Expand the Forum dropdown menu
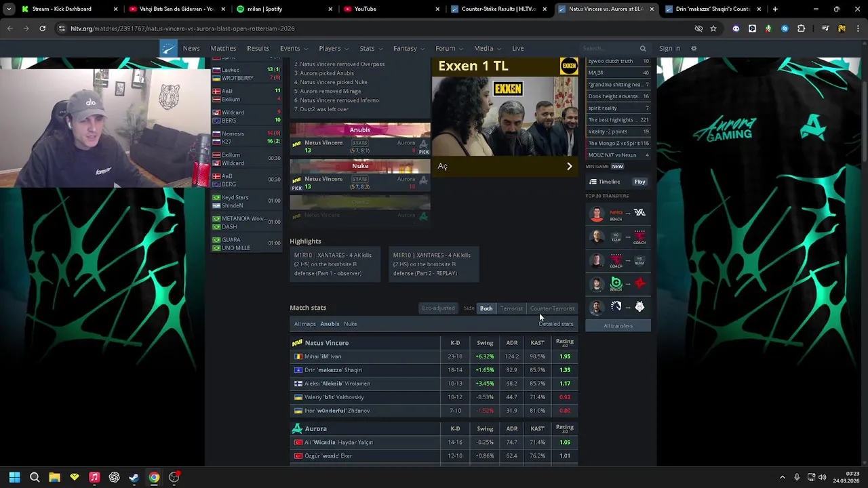Image resolution: width=868 pixels, height=488 pixels. (448, 48)
